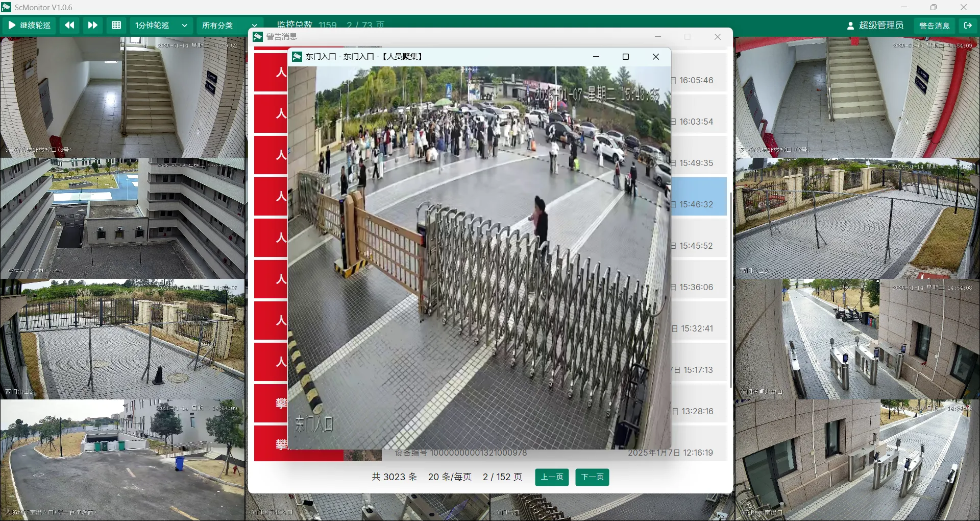The height and width of the screenshot is (521, 980).
Task: Click the 20 条/每页 page size text
Action: pyautogui.click(x=450, y=477)
